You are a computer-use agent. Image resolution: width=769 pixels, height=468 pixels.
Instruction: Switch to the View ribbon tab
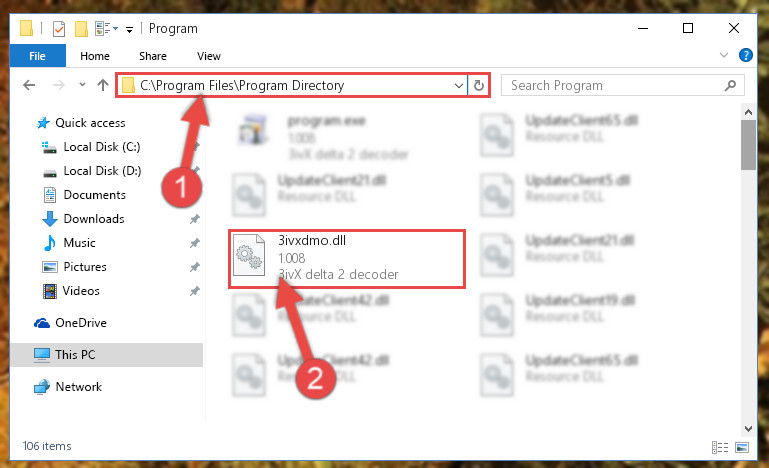pyautogui.click(x=209, y=56)
